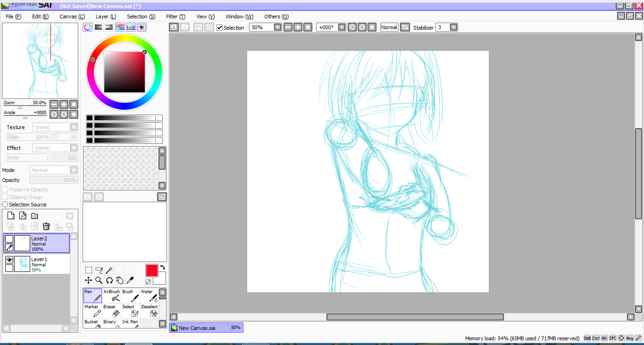Toggle the color wheel panel
This screenshot has width=644, height=345.
(88, 27)
